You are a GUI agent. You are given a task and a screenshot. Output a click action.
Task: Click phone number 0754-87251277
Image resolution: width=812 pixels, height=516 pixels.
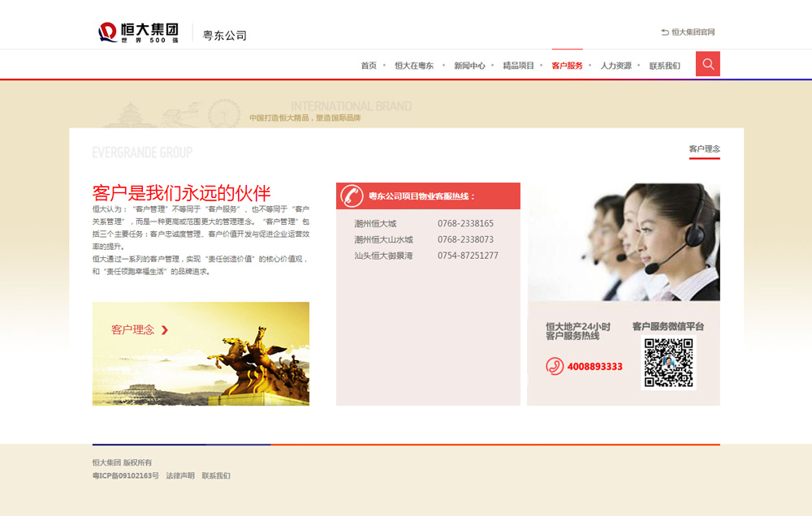coord(468,256)
